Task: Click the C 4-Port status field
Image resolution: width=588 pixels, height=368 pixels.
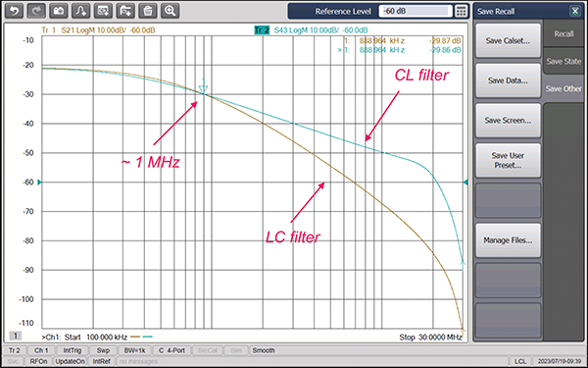Action: click(171, 350)
